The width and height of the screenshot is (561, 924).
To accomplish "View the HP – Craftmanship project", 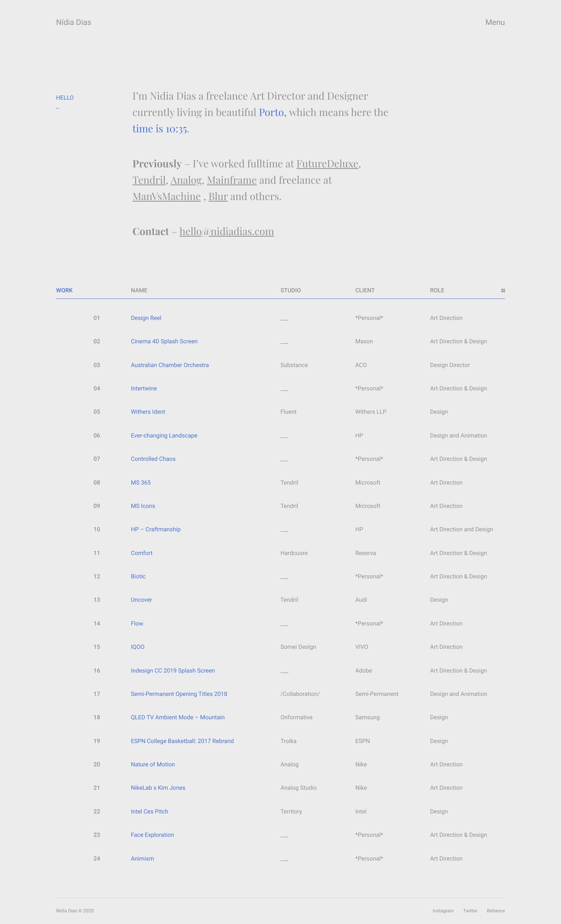I will [155, 529].
